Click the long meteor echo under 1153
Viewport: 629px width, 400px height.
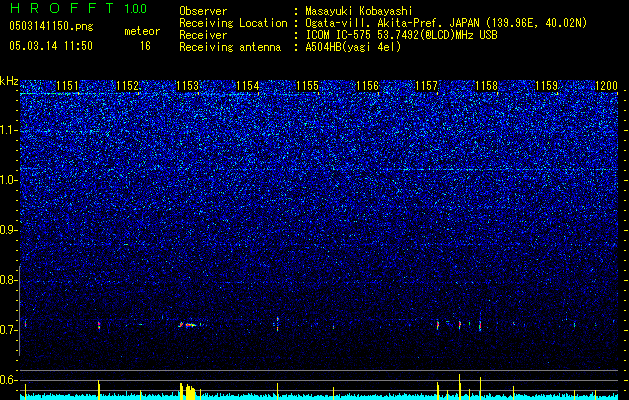click(189, 325)
